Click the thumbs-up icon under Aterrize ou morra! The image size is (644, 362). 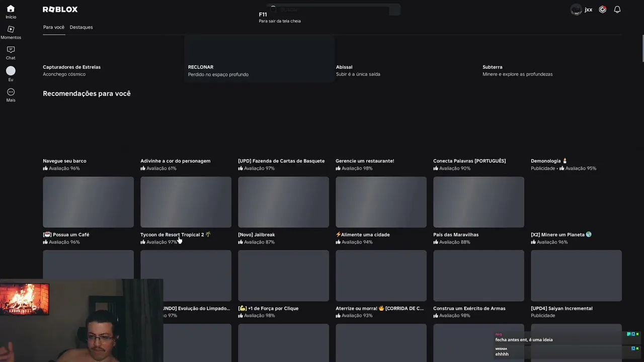pyautogui.click(x=338, y=316)
